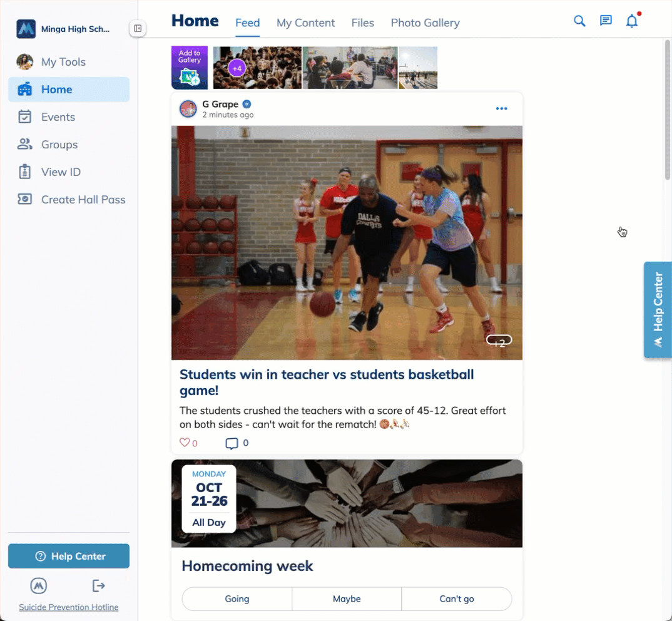Switch to the Feed tab
This screenshot has width=672, height=621.
pos(247,23)
